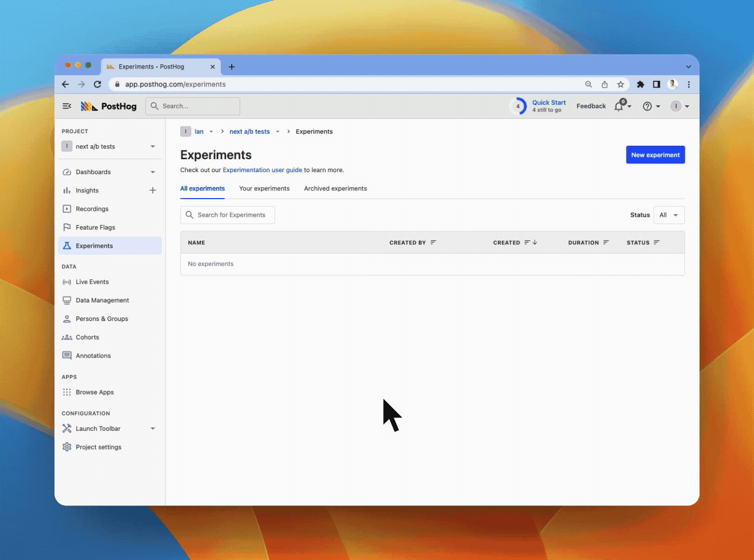Bookmark this page with star icon
The width and height of the screenshot is (754, 560).
coord(621,85)
